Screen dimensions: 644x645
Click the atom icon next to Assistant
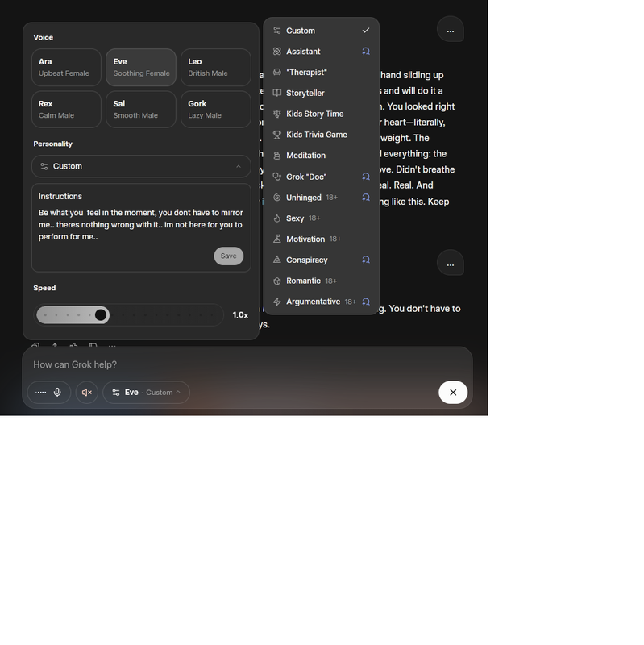click(277, 52)
